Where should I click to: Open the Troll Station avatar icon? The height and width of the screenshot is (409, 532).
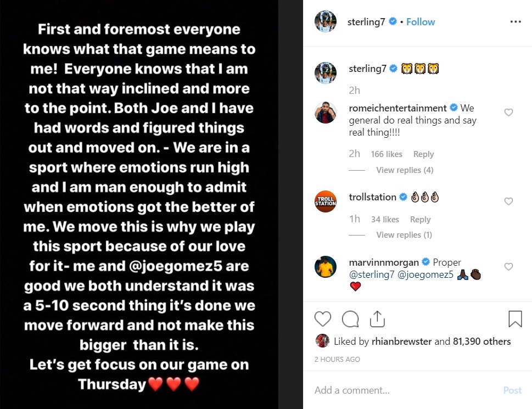tap(325, 201)
